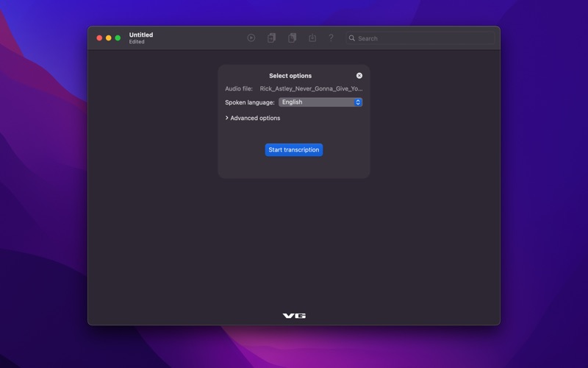Click the play transcription toolbar icon
The width and height of the screenshot is (588, 368).
pos(251,38)
